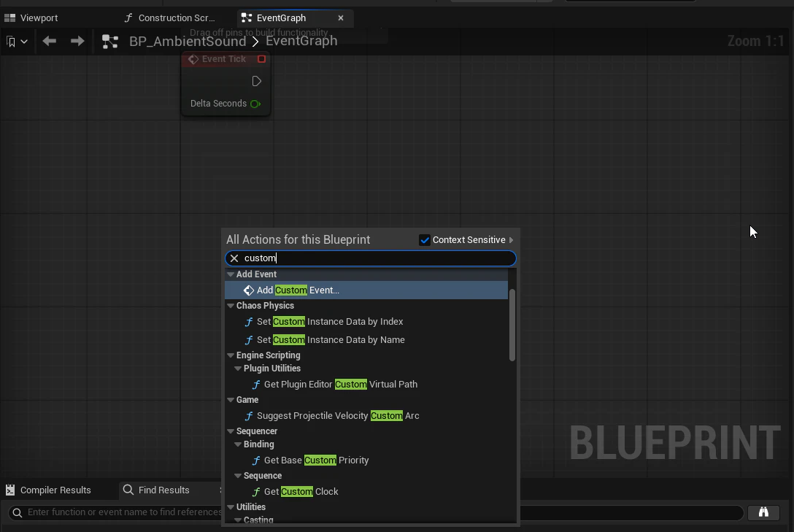Click function icon of Set Custom Instance Data by Index

point(249,322)
